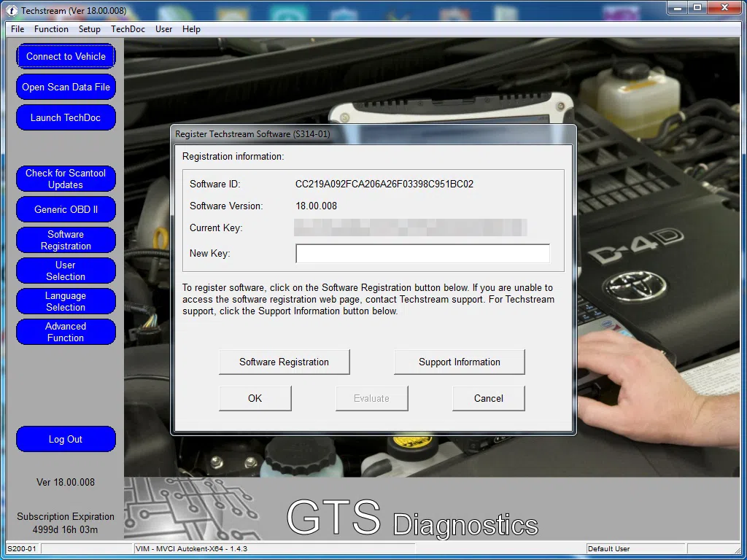Cancel the Register Techstream Software dialog

(488, 398)
